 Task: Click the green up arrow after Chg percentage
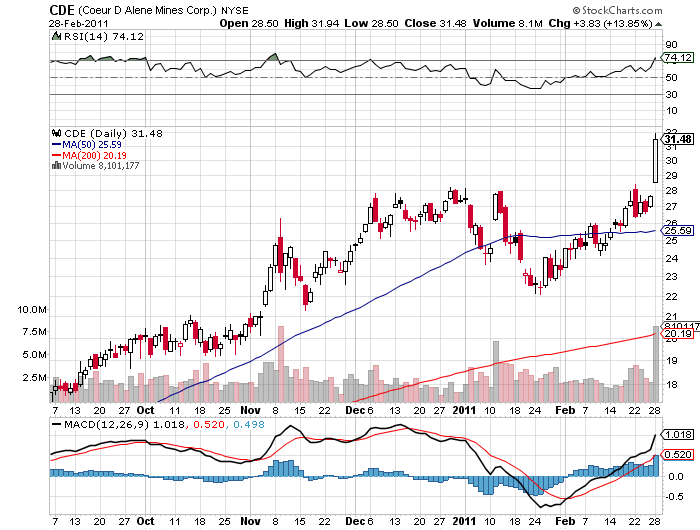tap(658, 24)
